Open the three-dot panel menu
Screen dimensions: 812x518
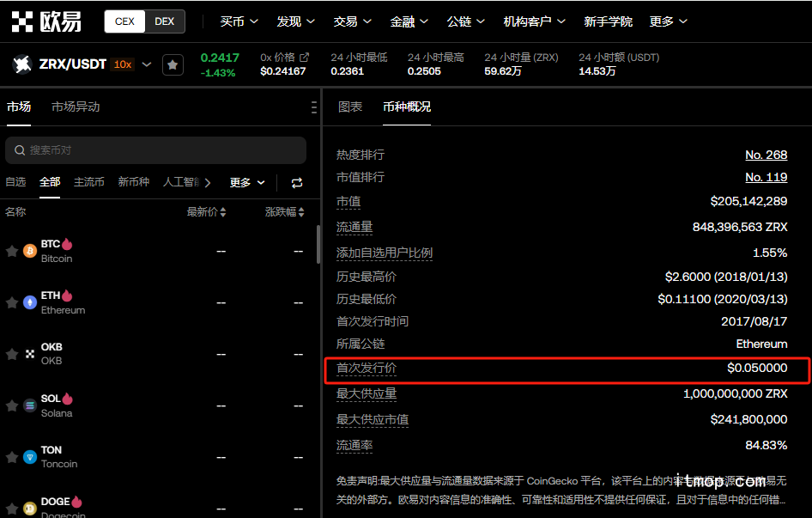314,107
